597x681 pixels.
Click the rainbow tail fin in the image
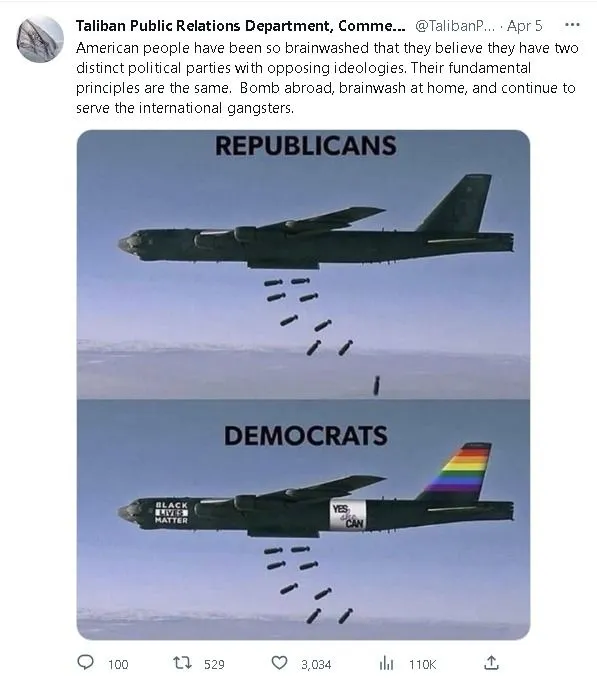458,471
